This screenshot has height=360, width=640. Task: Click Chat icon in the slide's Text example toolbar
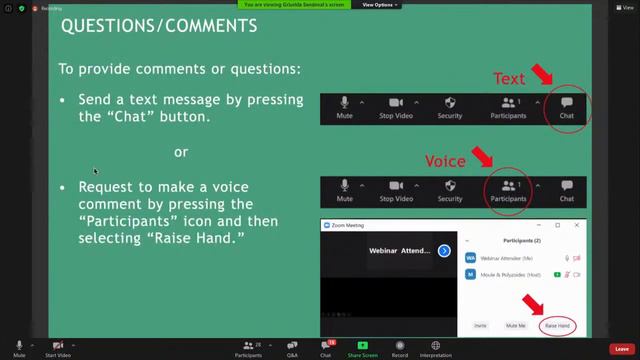[567, 108]
